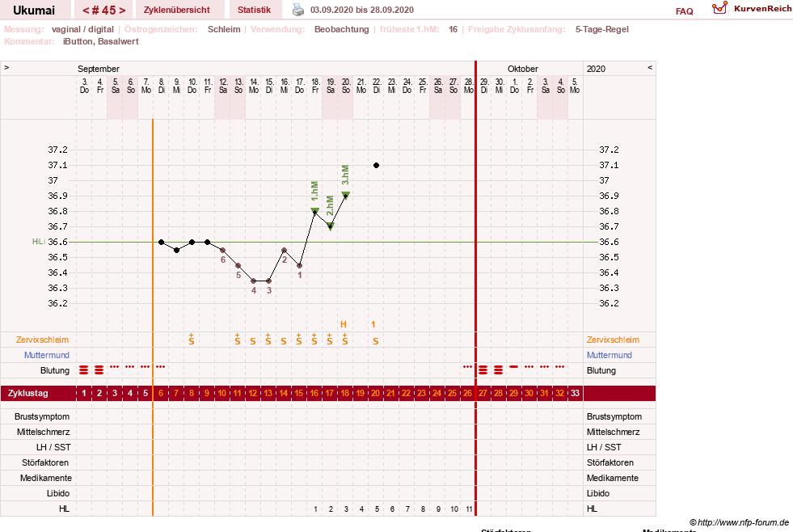
Task: Click the left Libido row label
Action: tap(58, 493)
